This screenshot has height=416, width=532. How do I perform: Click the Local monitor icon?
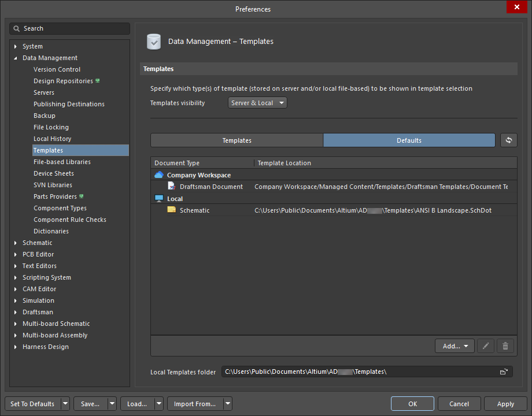[159, 199]
